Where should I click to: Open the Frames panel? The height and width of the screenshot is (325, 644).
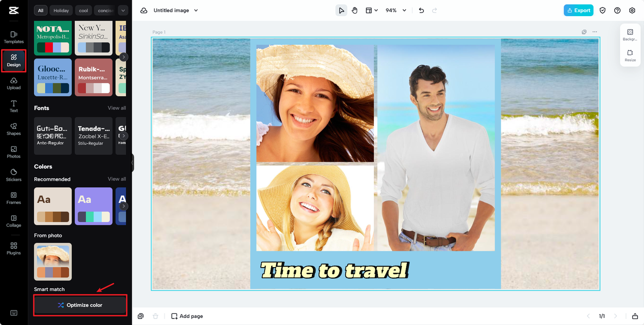14,198
